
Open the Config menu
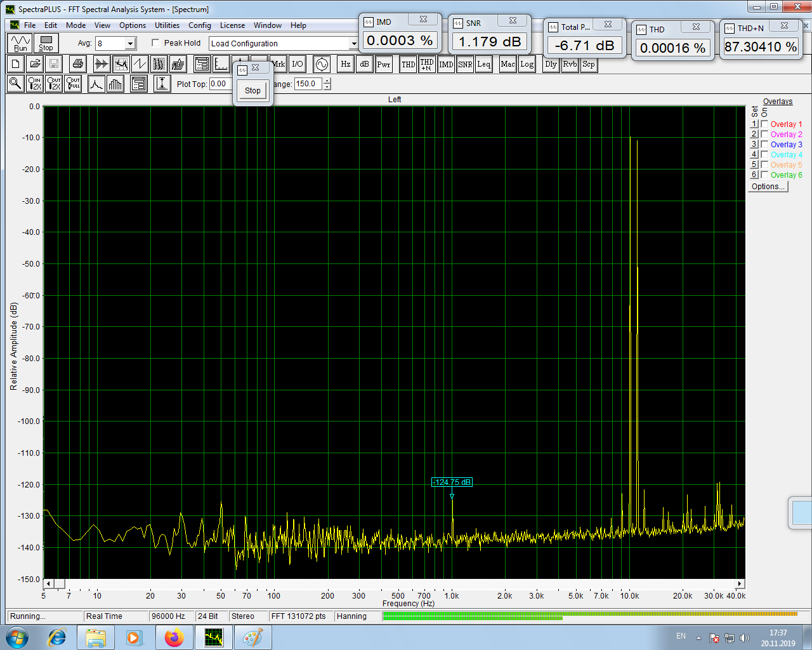[x=200, y=25]
